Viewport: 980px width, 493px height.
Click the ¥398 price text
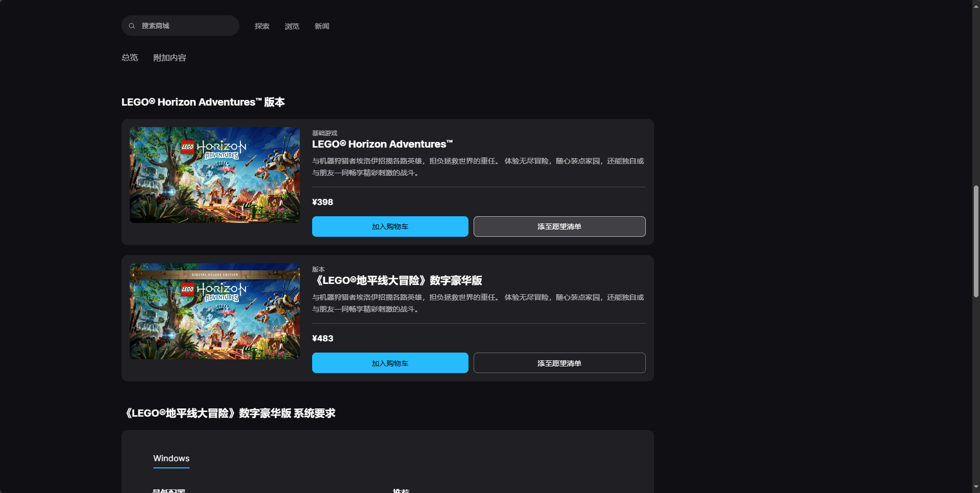coord(322,202)
